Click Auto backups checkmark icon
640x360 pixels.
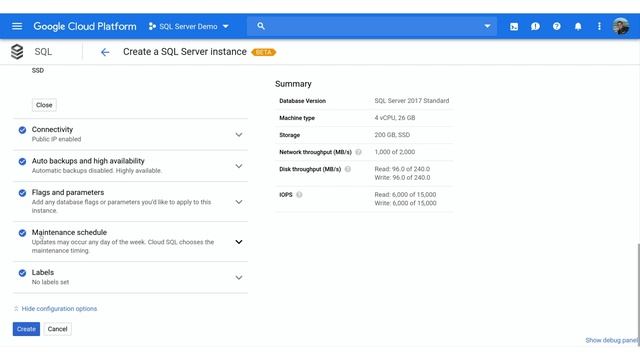pyautogui.click(x=22, y=161)
